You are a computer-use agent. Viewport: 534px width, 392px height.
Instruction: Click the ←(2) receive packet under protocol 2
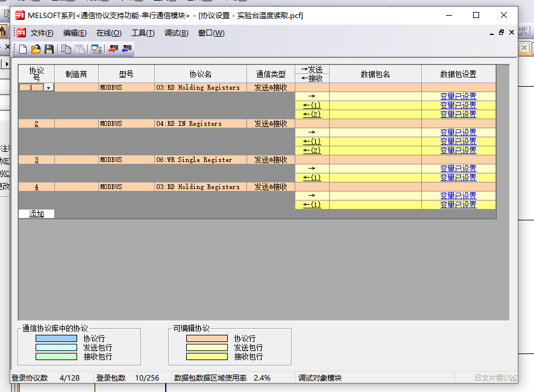tap(312, 151)
